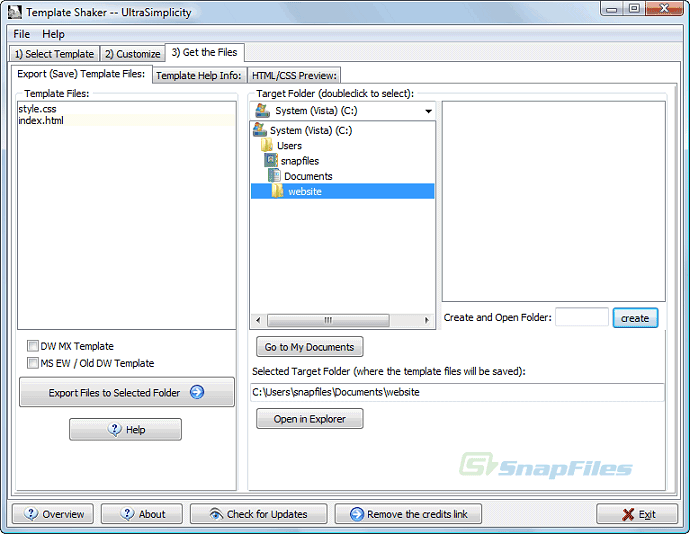Viewport: 690px width, 534px height.
Task: Select the snapfiles folder in tree
Action: coord(300,161)
